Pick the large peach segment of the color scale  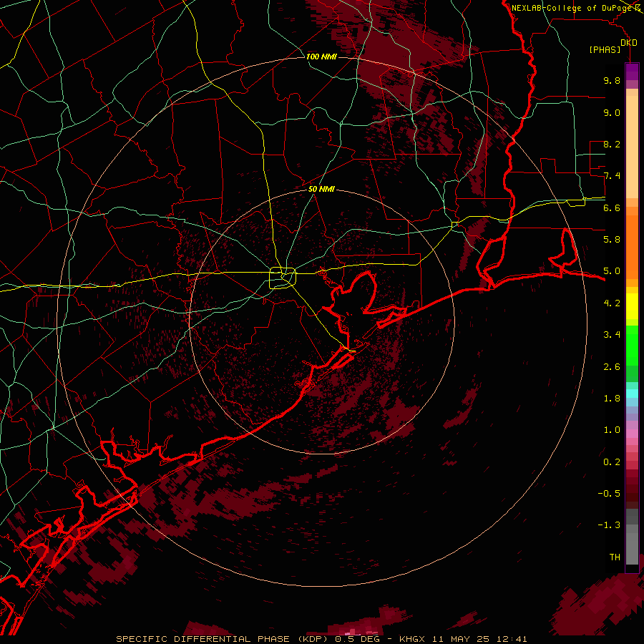click(x=632, y=148)
